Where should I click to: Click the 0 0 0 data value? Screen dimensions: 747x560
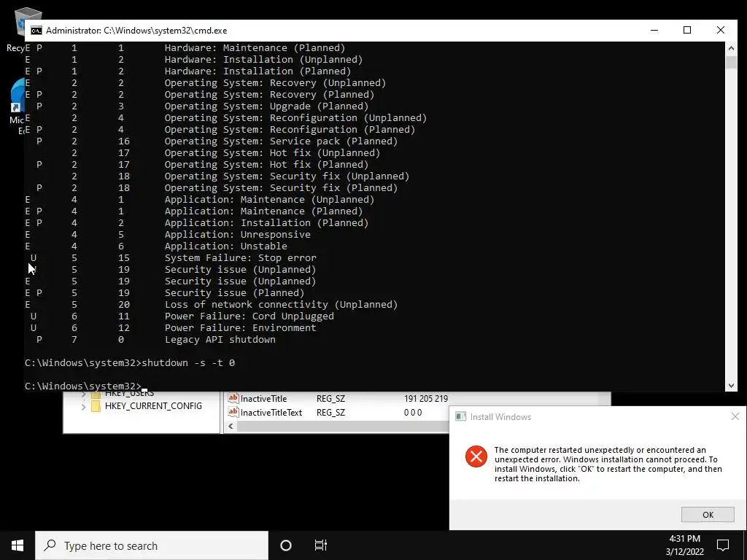[413, 413]
